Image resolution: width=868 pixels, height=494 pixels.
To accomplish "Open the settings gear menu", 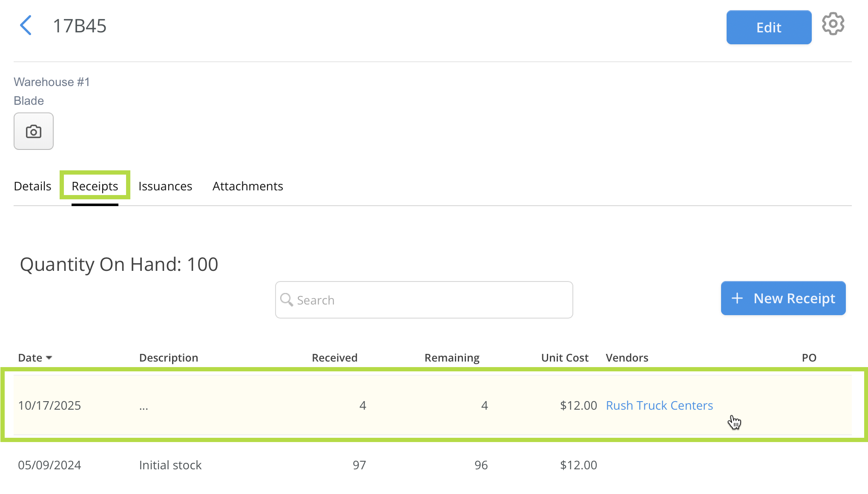I will [x=833, y=24].
